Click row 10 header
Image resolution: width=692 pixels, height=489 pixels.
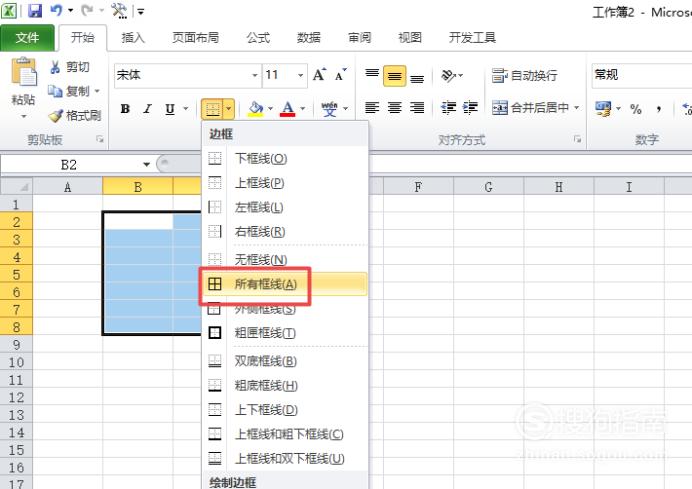tap(16, 362)
